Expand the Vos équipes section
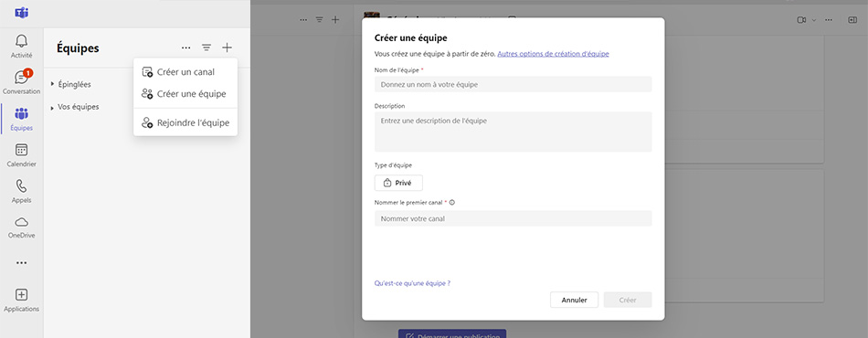This screenshot has width=868, height=338. coord(75,107)
